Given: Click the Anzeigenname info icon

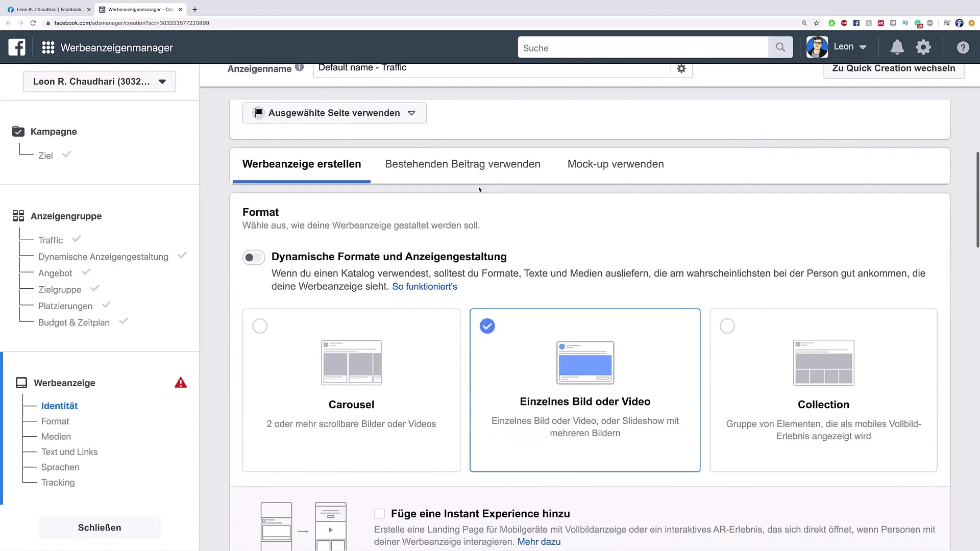Looking at the screenshot, I should (x=300, y=67).
